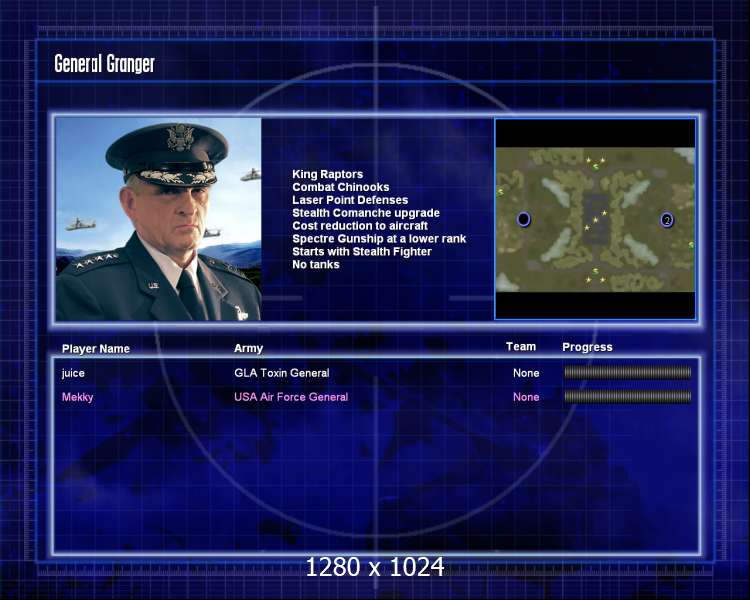
Task: Click Cost reduction to aircraft text
Action: pyautogui.click(x=360, y=226)
